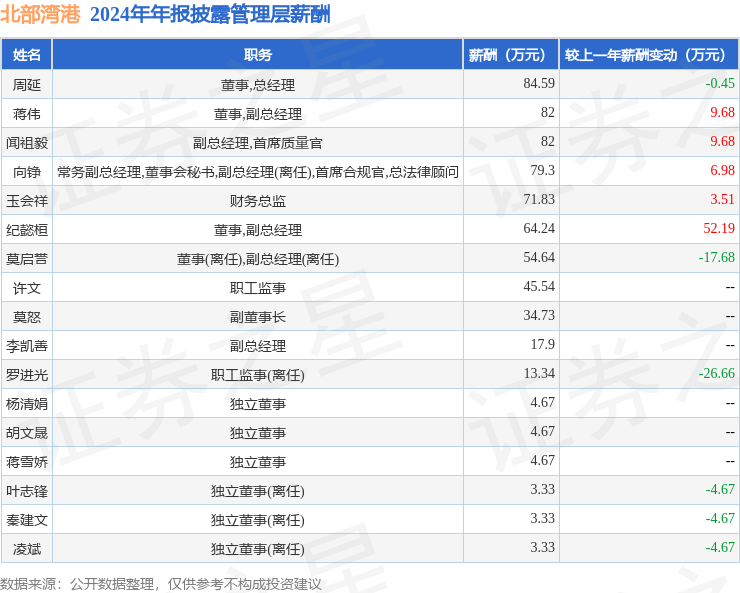Click 李凯善's position 副总经理
740x593 pixels.
(258, 346)
